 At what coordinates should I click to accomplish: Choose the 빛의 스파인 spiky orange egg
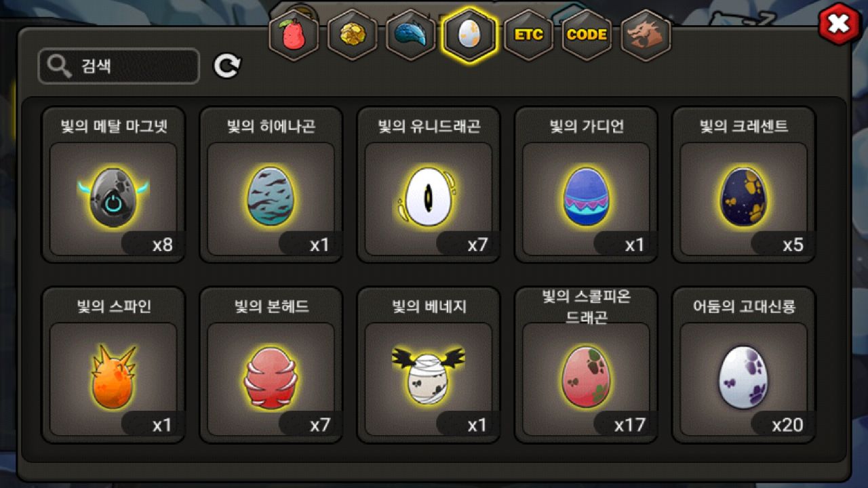(x=113, y=365)
